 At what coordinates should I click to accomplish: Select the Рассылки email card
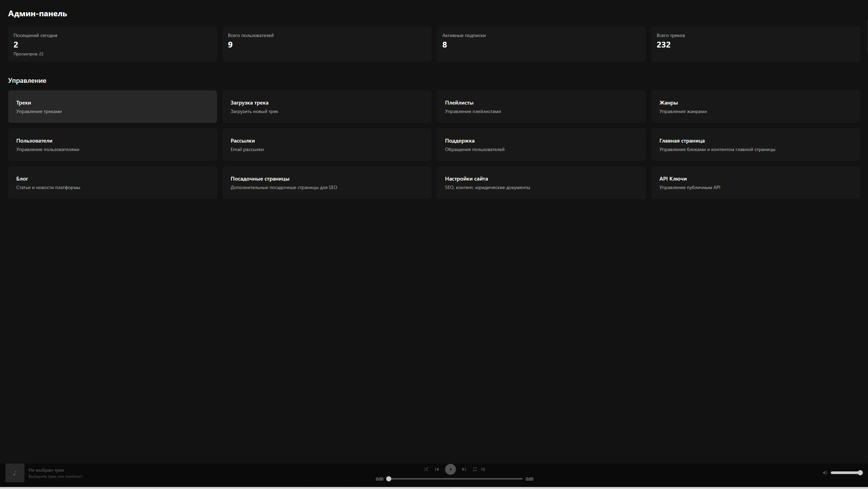pos(327,145)
